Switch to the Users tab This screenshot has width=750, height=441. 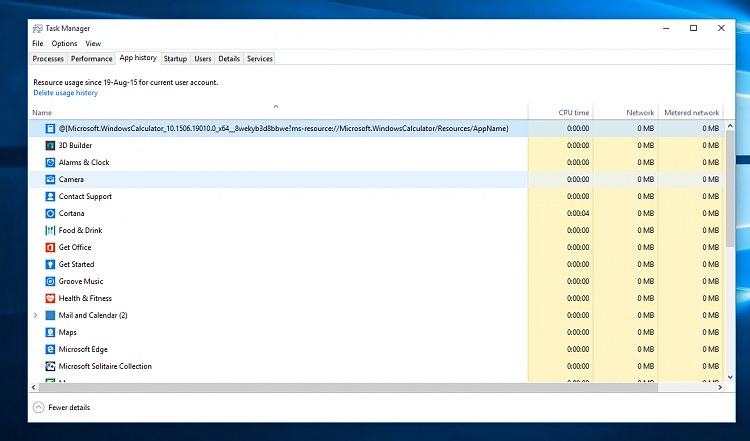[203, 58]
